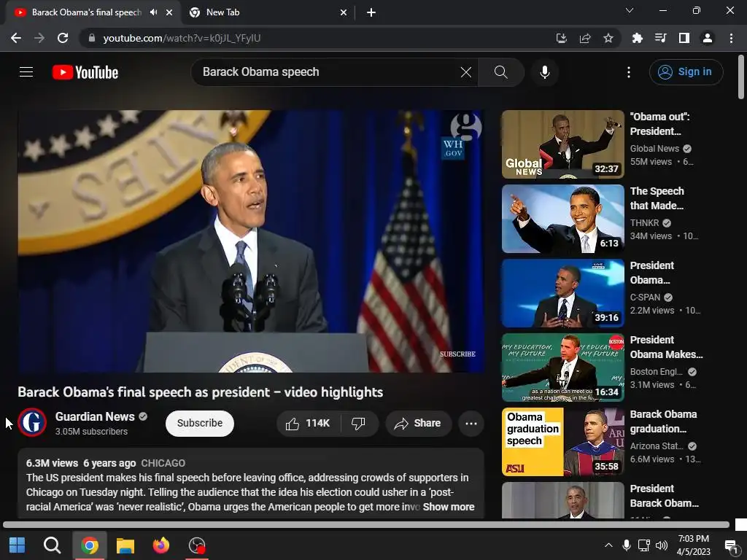Start voice search with the microphone icon
Screen dimensions: 747x560
pos(545,72)
